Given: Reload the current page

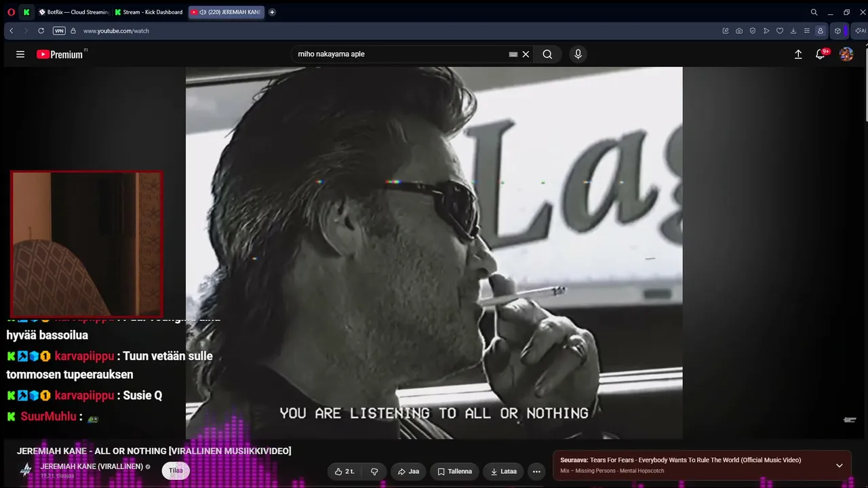Looking at the screenshot, I should [x=41, y=30].
